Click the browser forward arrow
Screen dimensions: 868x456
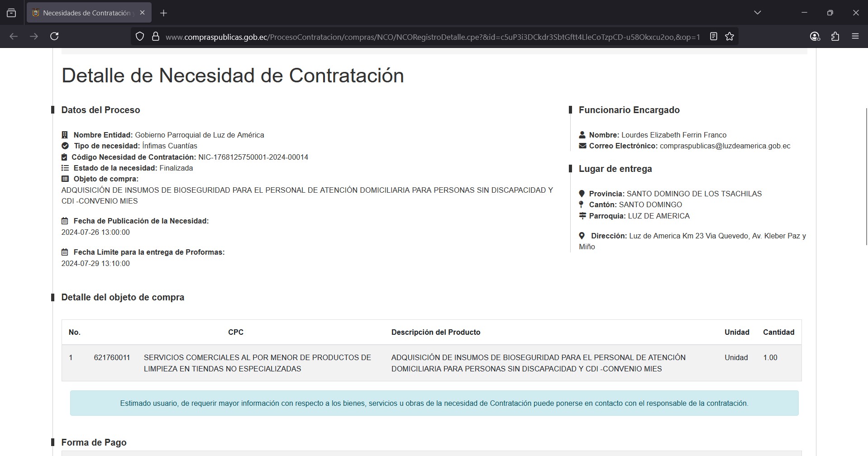pyautogui.click(x=34, y=36)
